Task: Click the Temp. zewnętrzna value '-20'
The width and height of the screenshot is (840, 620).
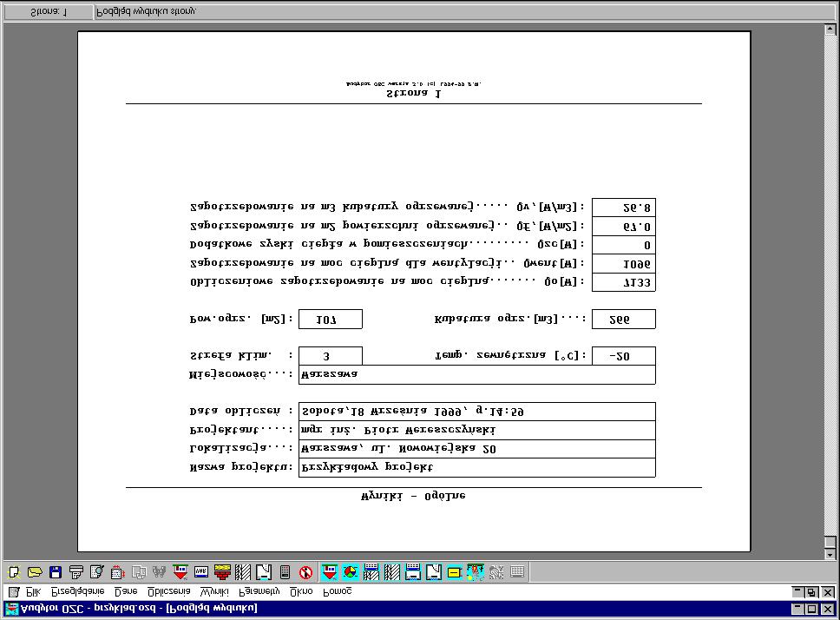Action: (x=624, y=356)
